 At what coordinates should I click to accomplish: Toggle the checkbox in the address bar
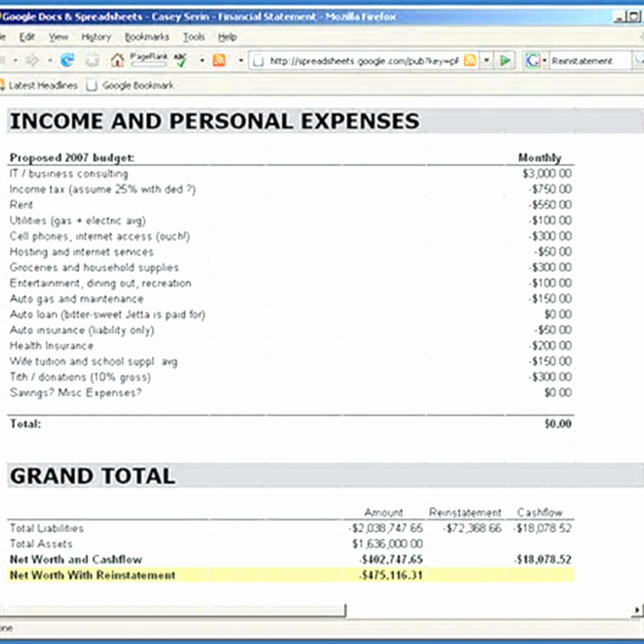click(258, 60)
